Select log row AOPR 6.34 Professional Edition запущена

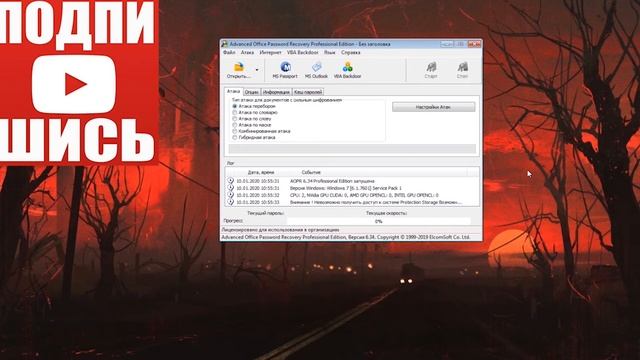352,181
